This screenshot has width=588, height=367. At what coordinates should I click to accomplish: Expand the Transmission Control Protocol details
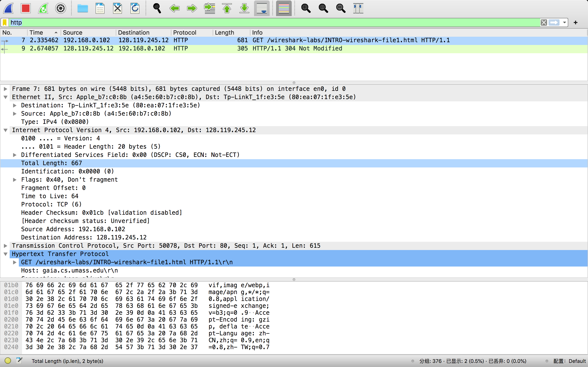(x=5, y=245)
